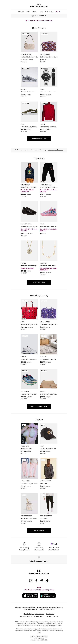78x644 pixels.
Task: Select HANDBAGS in the navigation bar
Action: coord(49,12)
